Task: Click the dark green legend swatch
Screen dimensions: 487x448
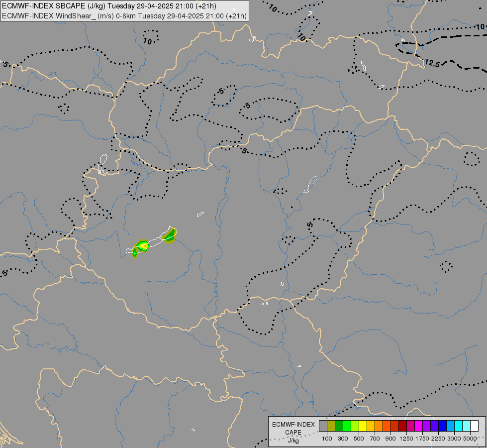Action: point(339,426)
